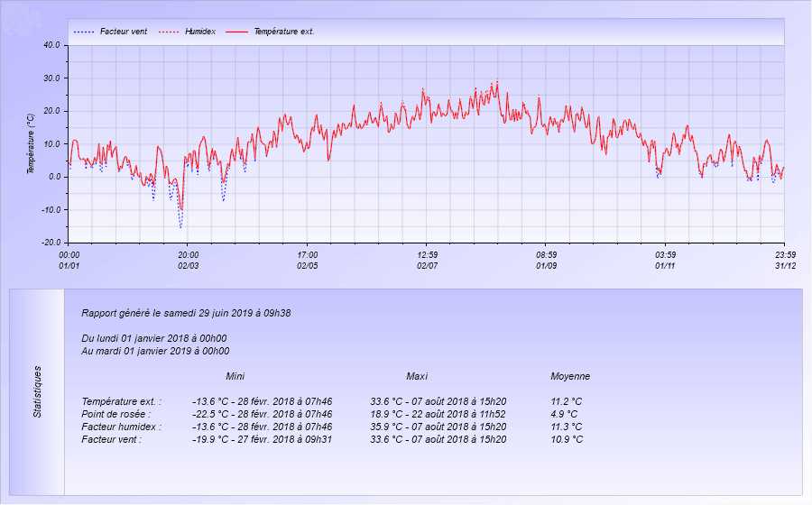Select the Du lundi 01 janvier 2018 start date
The image size is (812, 505).
point(153,338)
